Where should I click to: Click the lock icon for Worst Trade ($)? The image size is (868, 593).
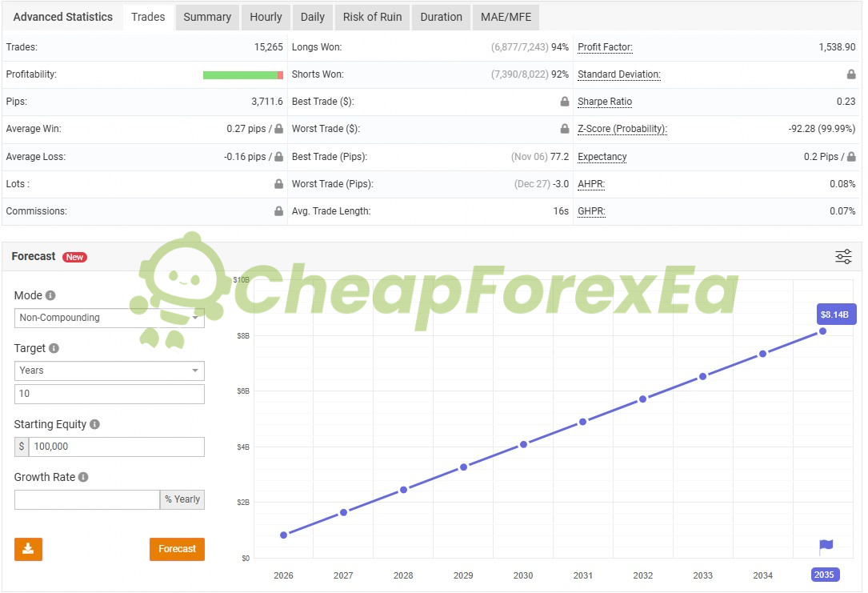(564, 129)
